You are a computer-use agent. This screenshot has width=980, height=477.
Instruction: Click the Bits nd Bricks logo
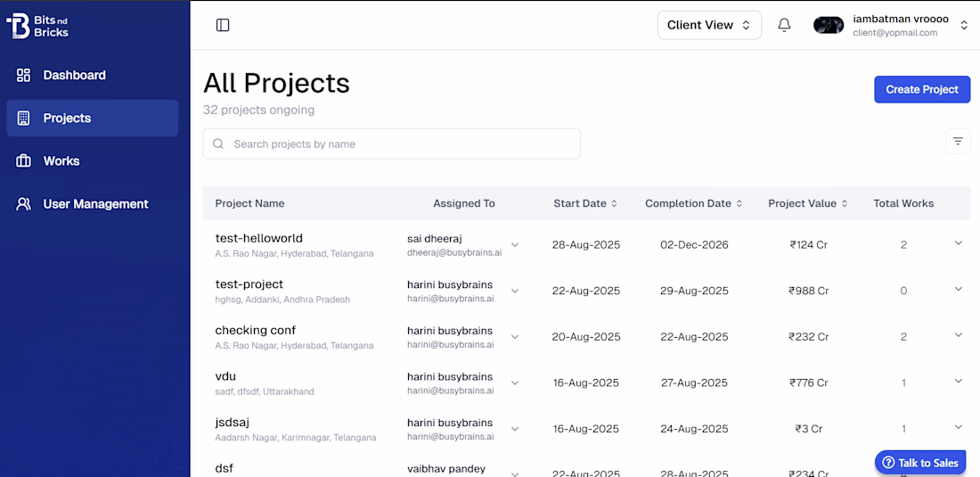tap(37, 26)
